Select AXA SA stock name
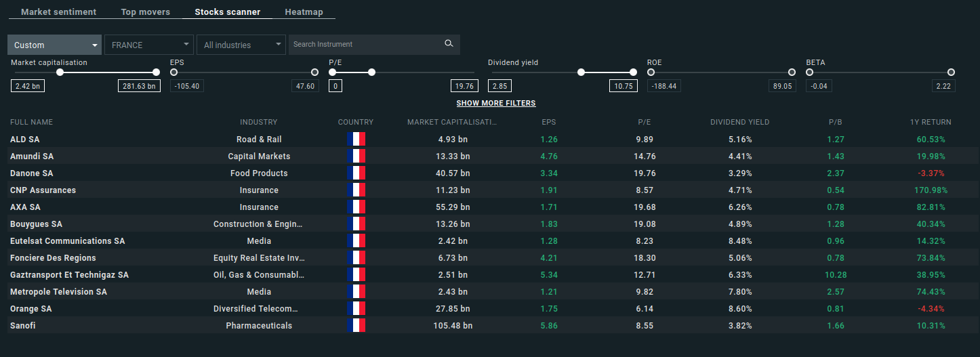 coord(25,207)
